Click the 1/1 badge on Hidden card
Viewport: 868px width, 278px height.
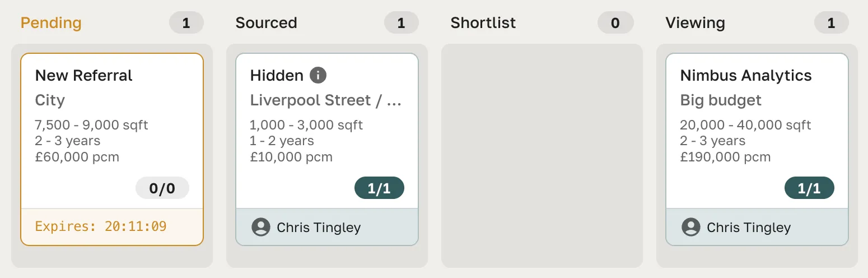[x=379, y=188]
